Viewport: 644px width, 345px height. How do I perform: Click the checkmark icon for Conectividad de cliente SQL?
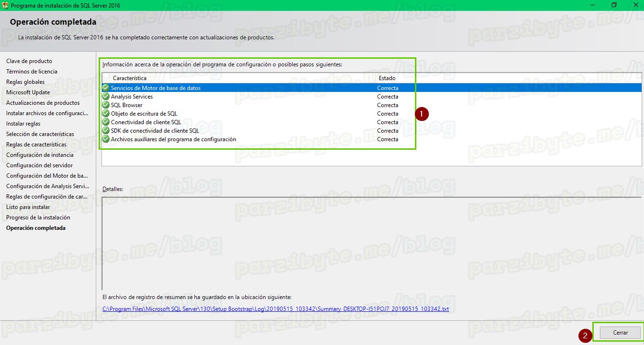pyautogui.click(x=105, y=122)
